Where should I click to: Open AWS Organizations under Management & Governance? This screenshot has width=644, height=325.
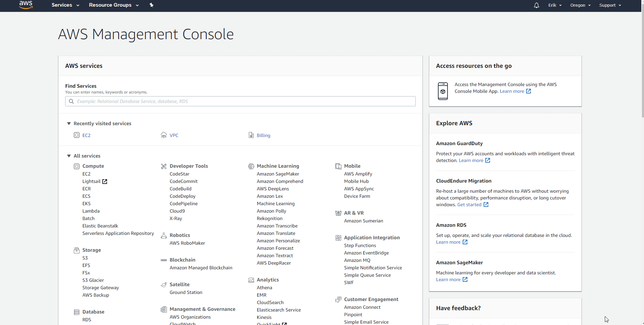pyautogui.click(x=190, y=317)
